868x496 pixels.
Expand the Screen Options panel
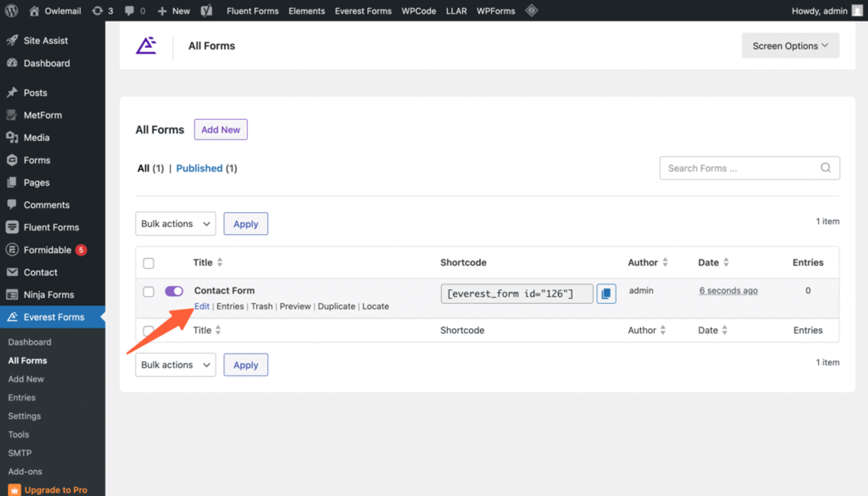click(x=790, y=46)
